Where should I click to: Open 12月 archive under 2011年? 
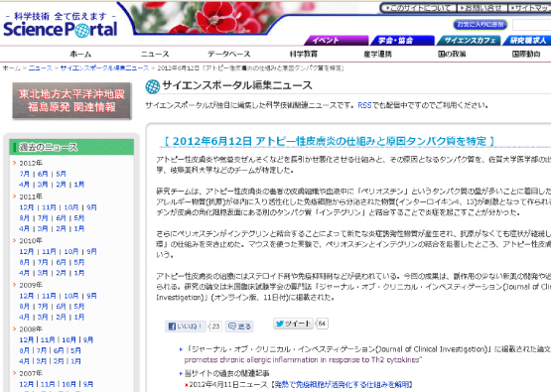tap(27, 207)
